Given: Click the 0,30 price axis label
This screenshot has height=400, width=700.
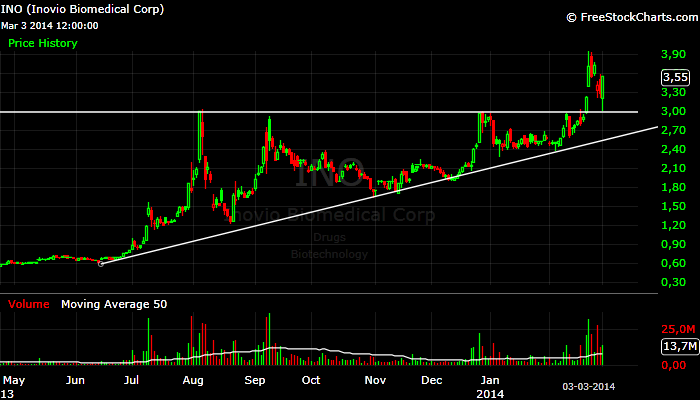Looking at the screenshot, I should coord(674,282).
